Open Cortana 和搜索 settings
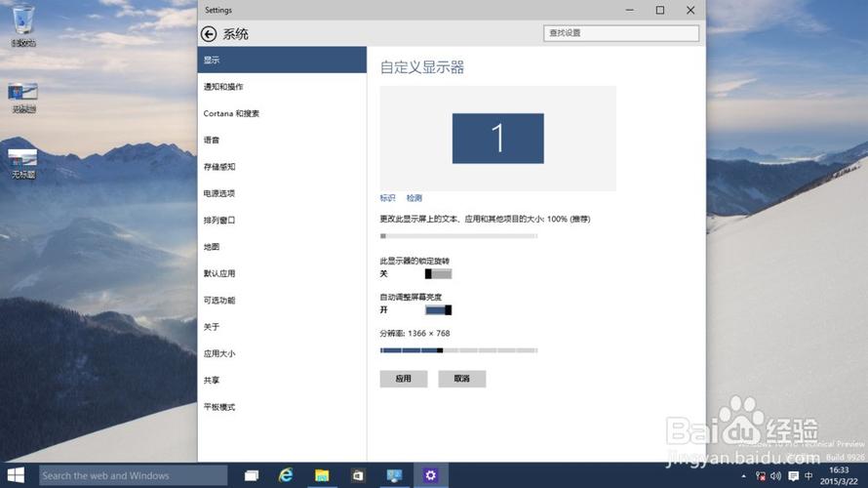868x488 pixels. (282, 113)
